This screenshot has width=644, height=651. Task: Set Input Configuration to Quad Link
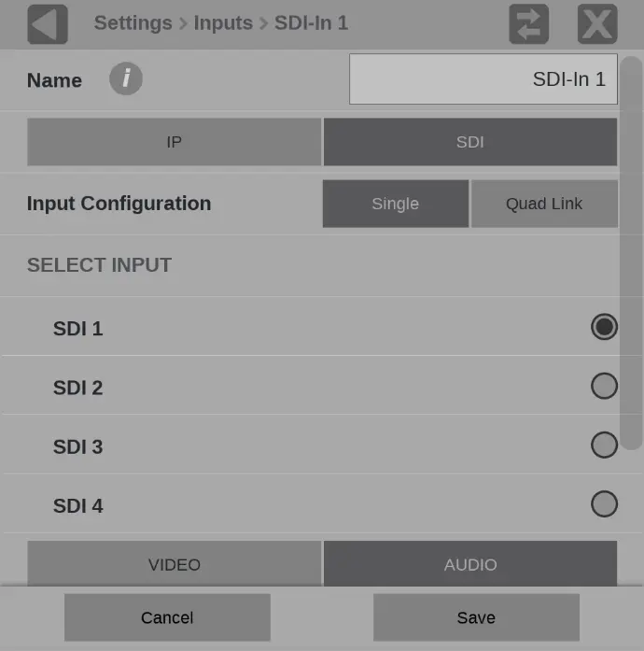(544, 204)
